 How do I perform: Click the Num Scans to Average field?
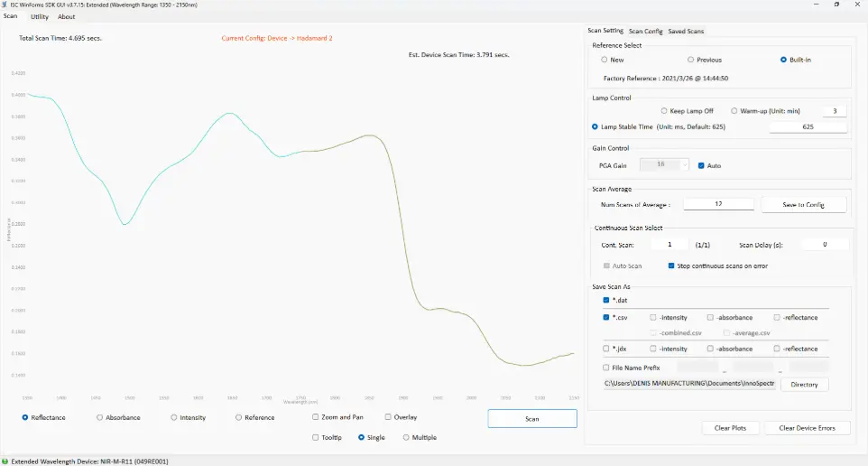[718, 204]
